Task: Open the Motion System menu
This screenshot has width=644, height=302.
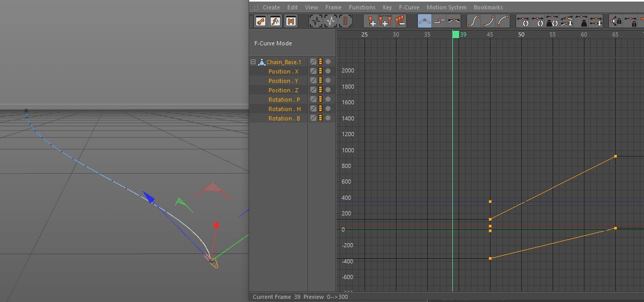Action: pyautogui.click(x=447, y=7)
